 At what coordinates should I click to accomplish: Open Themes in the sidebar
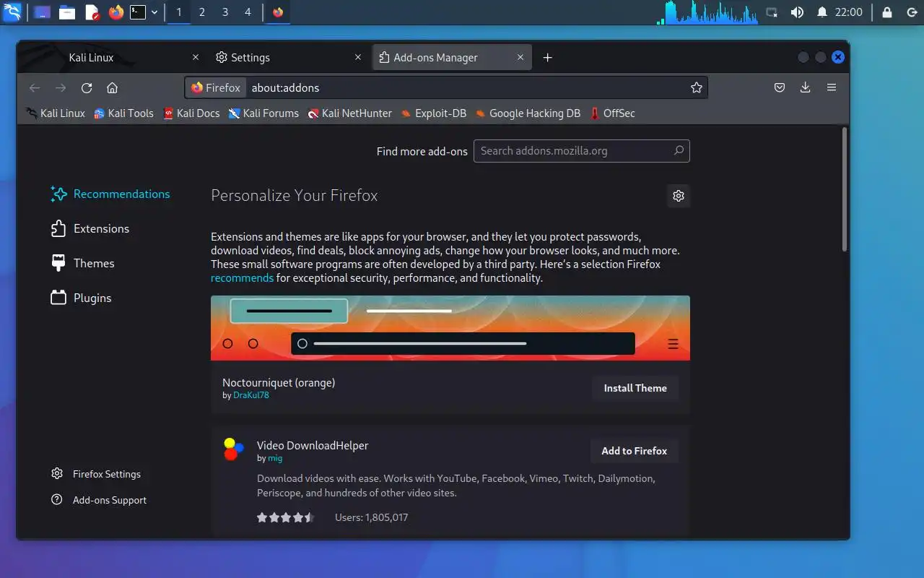coord(83,264)
